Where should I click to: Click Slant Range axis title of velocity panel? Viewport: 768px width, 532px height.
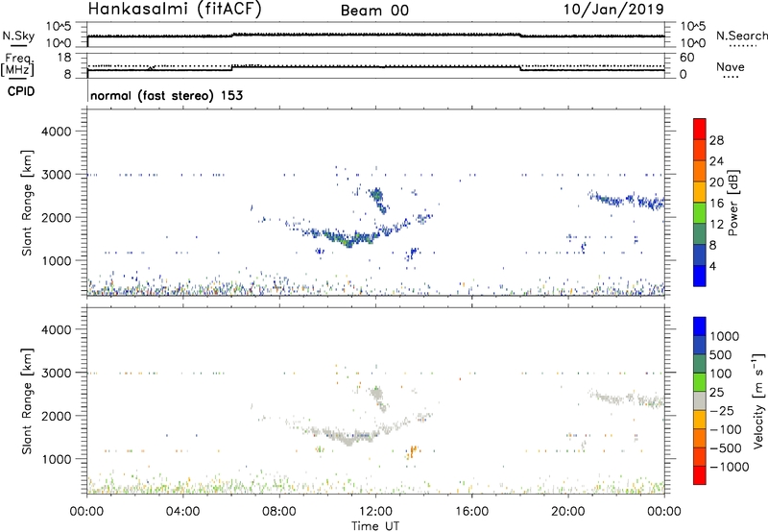(x=27, y=401)
